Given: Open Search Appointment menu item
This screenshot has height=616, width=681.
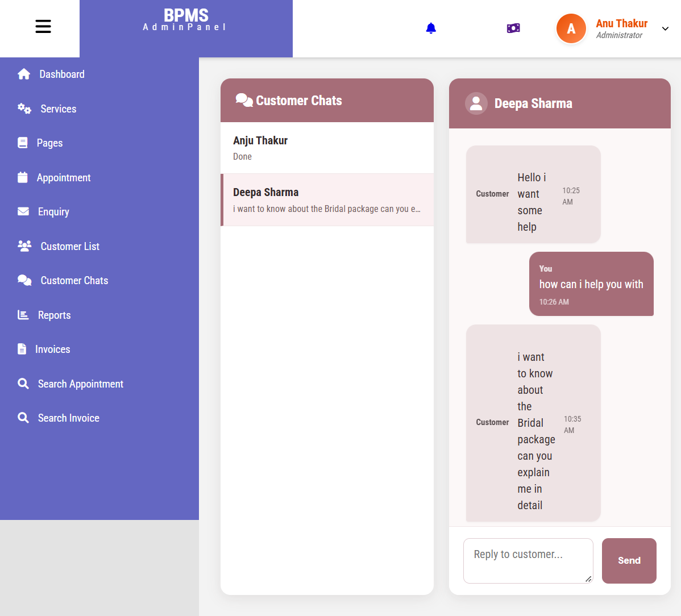Looking at the screenshot, I should click(80, 384).
